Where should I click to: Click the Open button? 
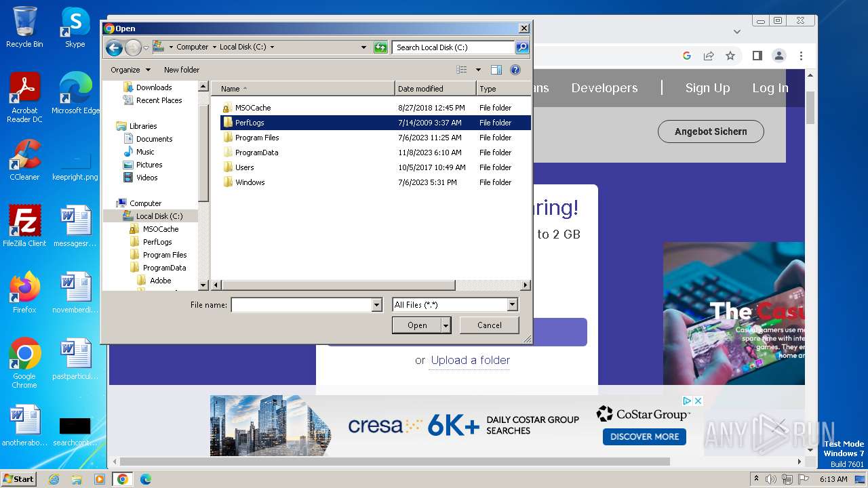(x=417, y=325)
